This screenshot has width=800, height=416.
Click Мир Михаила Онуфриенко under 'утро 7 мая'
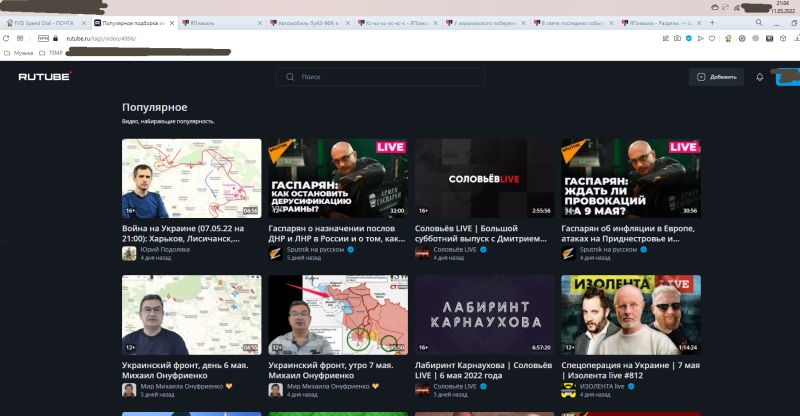[x=328, y=386]
